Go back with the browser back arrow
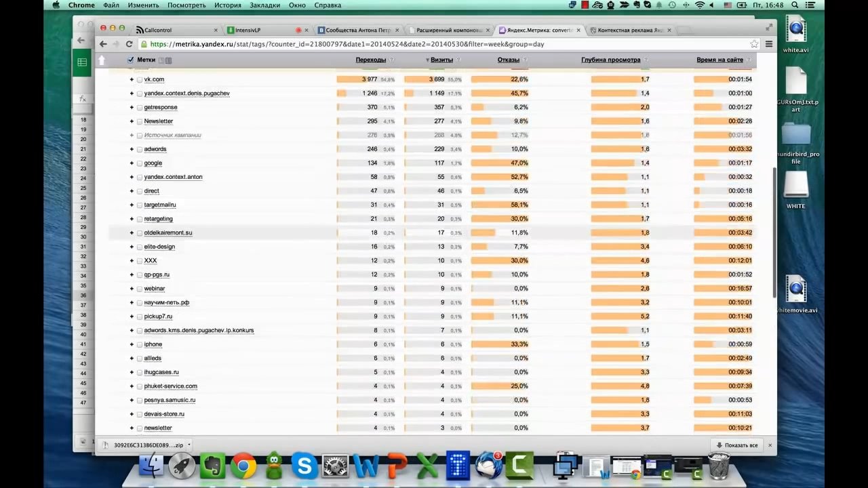Image resolution: width=868 pixels, height=488 pixels. click(x=103, y=44)
